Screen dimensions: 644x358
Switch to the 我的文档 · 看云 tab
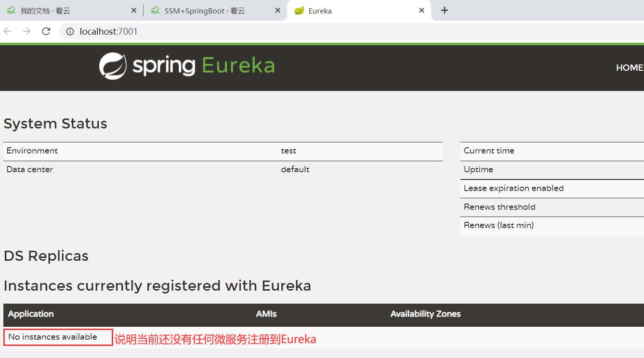pyautogui.click(x=71, y=11)
